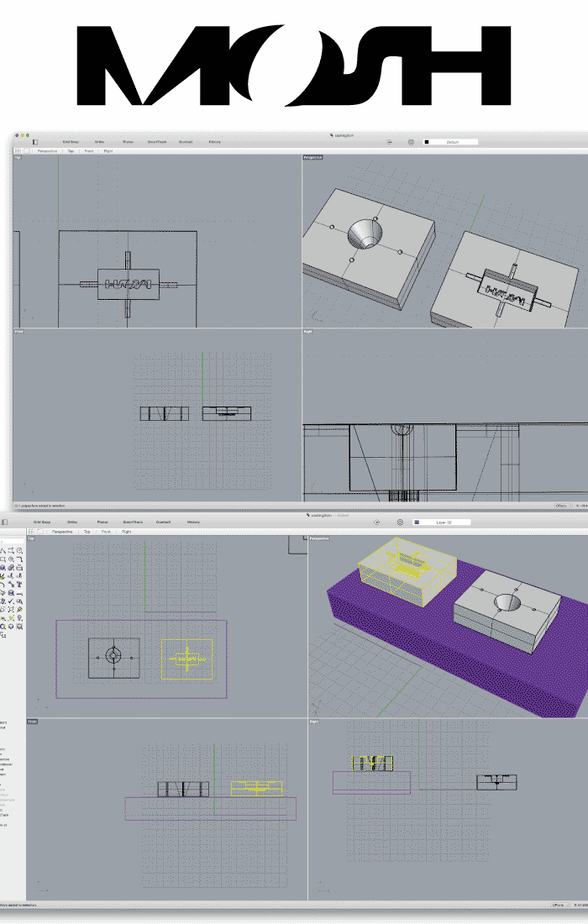Toggle Gumball in the Layer 02 window
Viewport: 588px width, 924px height.
[x=163, y=522]
